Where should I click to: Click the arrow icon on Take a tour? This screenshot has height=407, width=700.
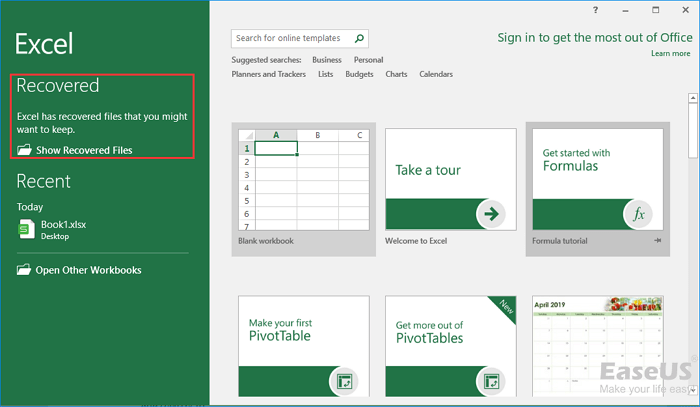(x=491, y=213)
